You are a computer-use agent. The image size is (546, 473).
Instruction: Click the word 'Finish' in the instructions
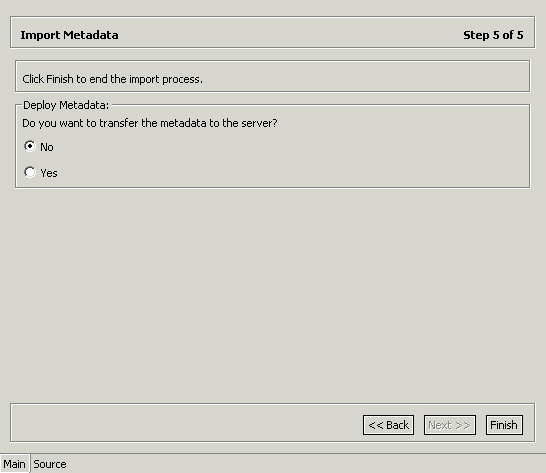point(60,79)
